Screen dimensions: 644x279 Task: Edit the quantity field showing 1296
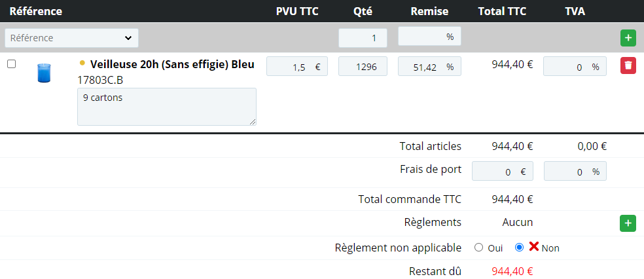point(363,66)
